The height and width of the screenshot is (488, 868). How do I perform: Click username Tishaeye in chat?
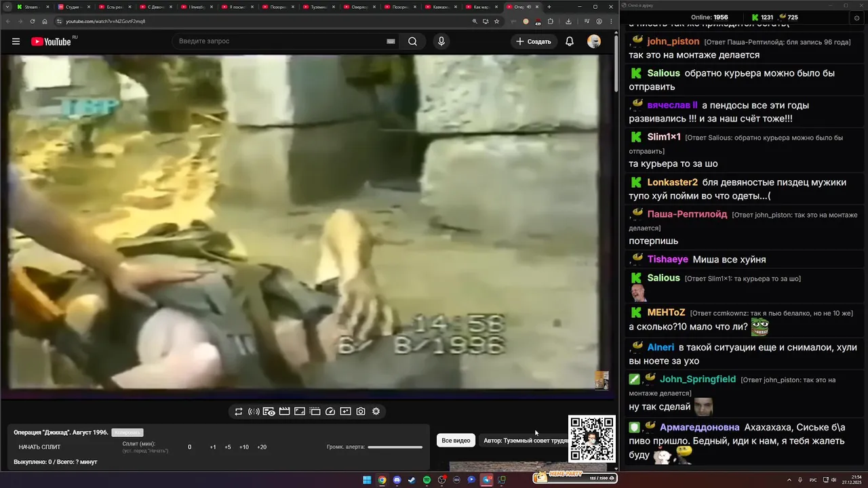[668, 260]
